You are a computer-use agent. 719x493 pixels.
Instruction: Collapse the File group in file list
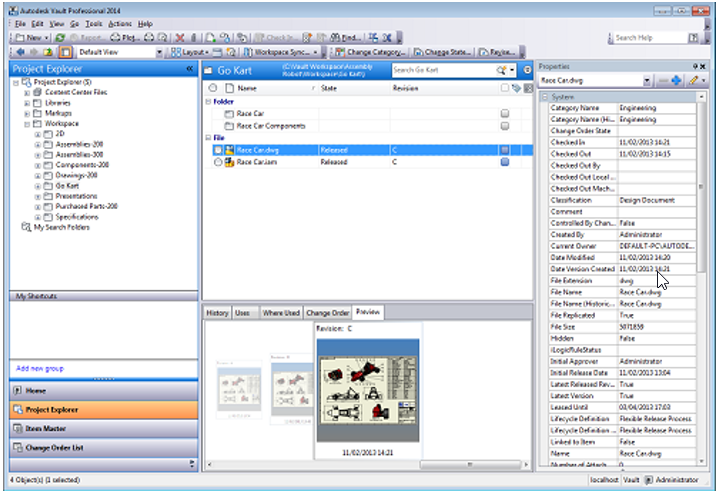tap(208, 138)
